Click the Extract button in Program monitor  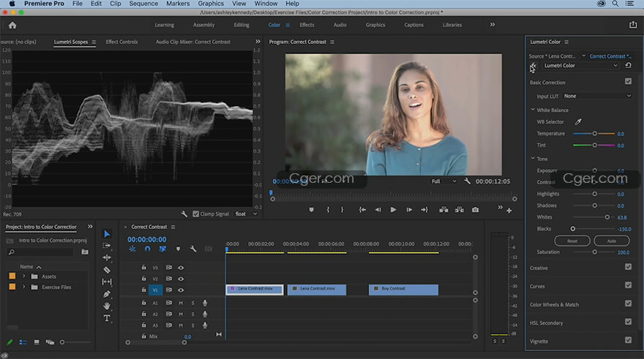coord(459,210)
